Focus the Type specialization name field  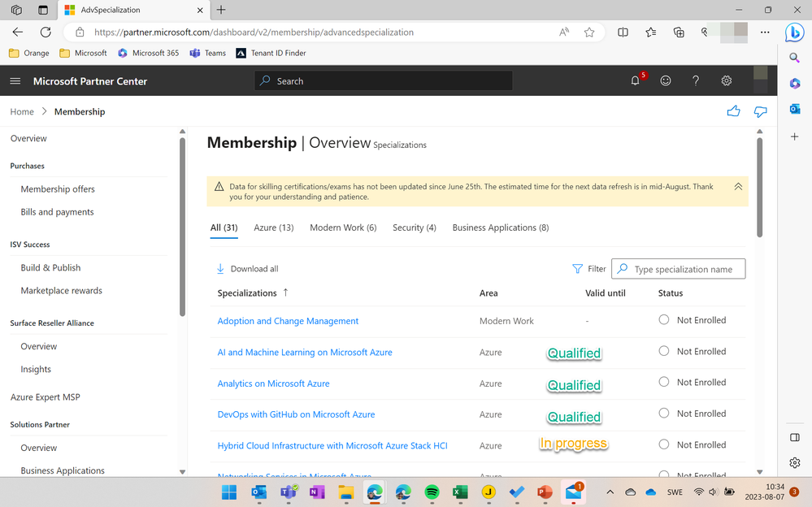(x=679, y=269)
